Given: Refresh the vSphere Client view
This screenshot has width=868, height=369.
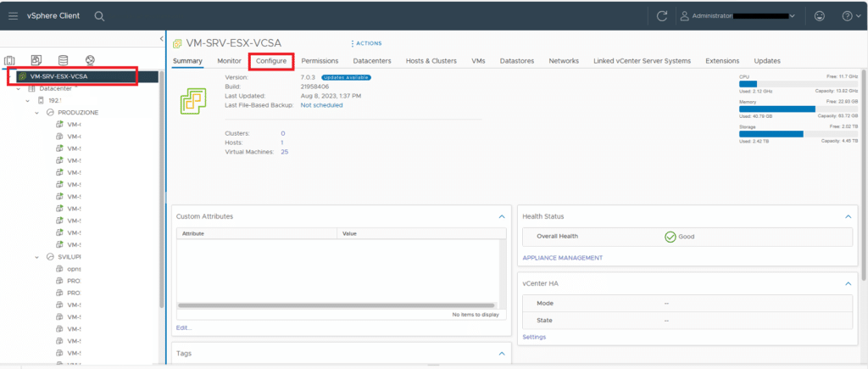Looking at the screenshot, I should pos(661,16).
